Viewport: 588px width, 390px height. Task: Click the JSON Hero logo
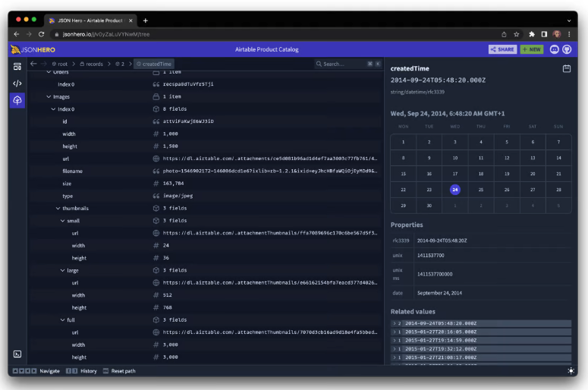[33, 49]
